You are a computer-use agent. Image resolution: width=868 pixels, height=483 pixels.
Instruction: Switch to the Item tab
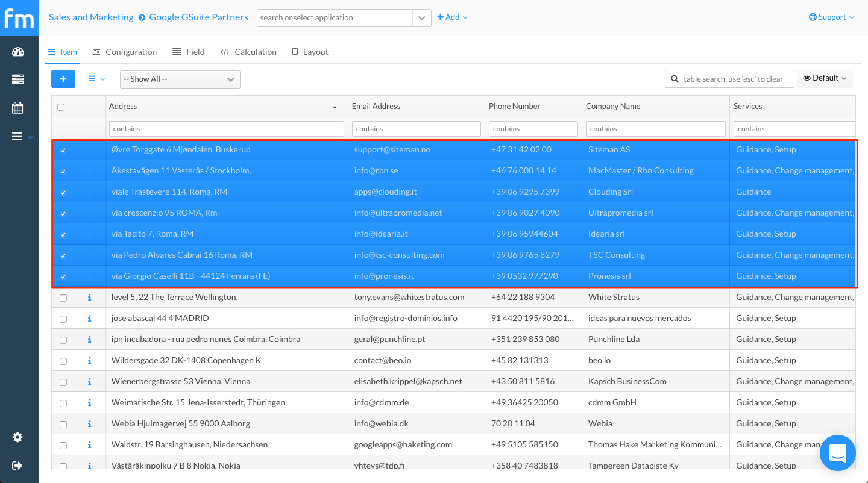click(62, 52)
